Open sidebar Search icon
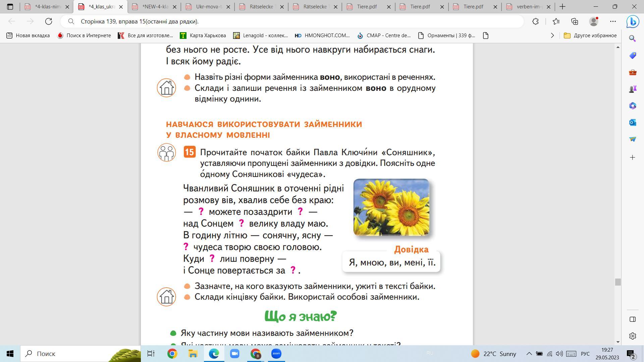The height and width of the screenshot is (362, 644). (633, 39)
